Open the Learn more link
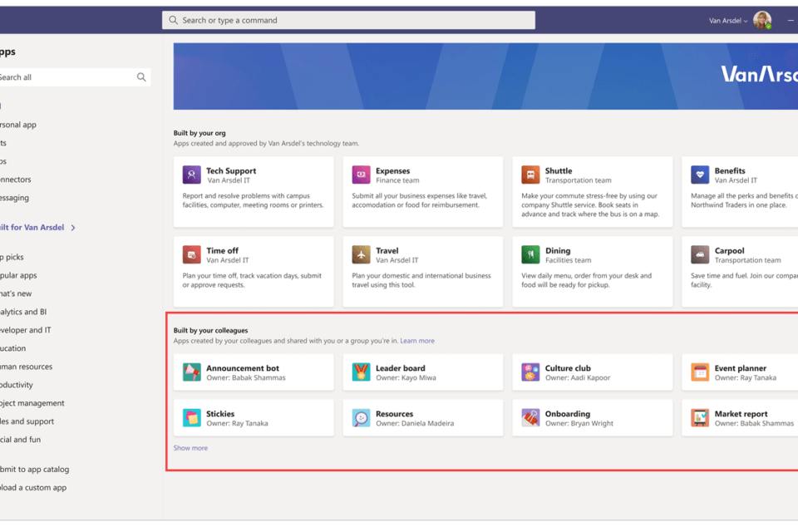 pyautogui.click(x=417, y=341)
